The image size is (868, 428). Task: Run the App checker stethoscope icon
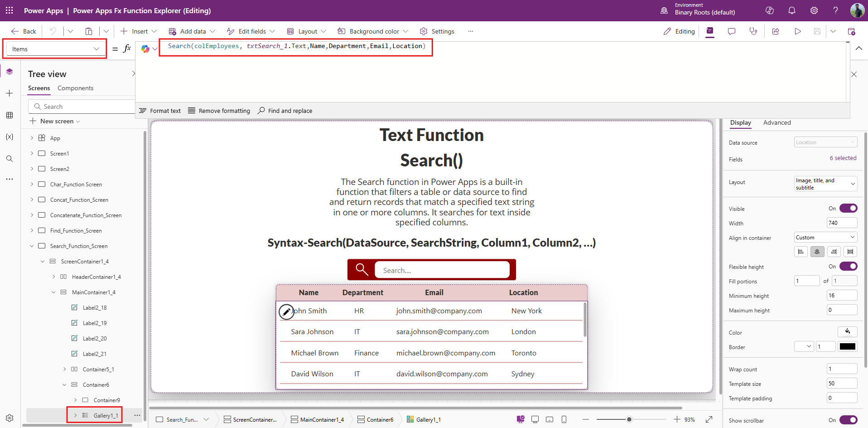click(753, 31)
